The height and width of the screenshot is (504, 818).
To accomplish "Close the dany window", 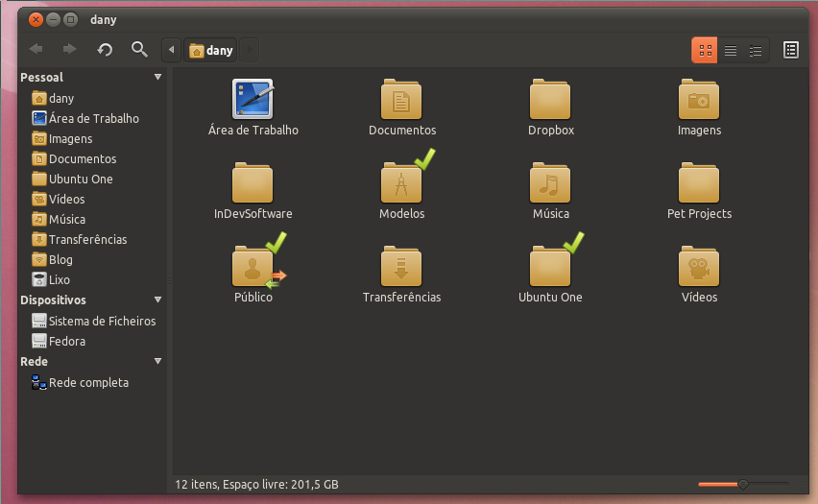I will pyautogui.click(x=36, y=20).
